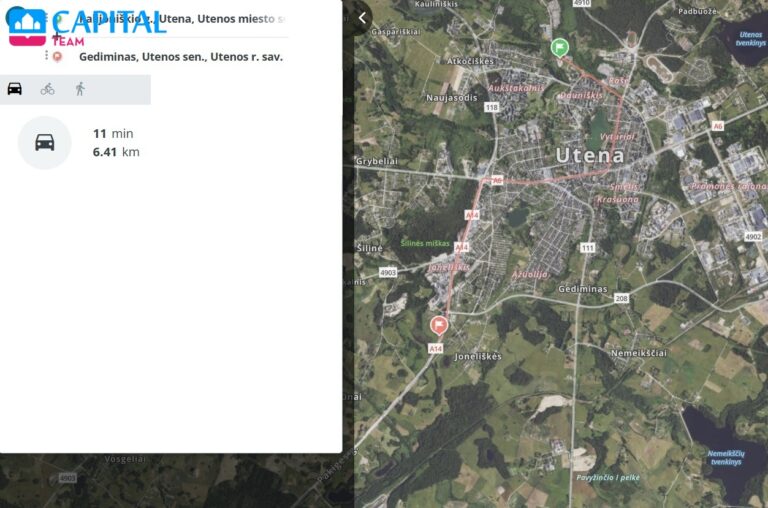
Task: Click the red destination pin icon
Action: (57, 57)
